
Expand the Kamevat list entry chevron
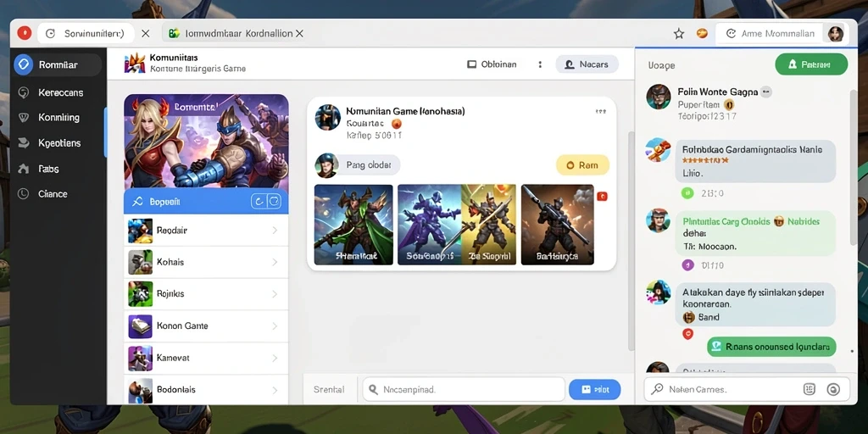(x=275, y=359)
